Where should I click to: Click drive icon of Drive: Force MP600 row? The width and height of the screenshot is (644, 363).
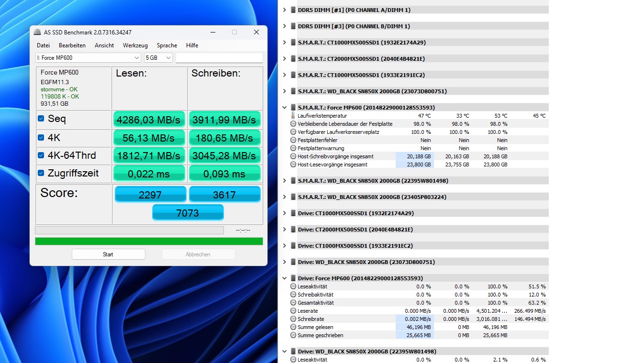tap(293, 278)
